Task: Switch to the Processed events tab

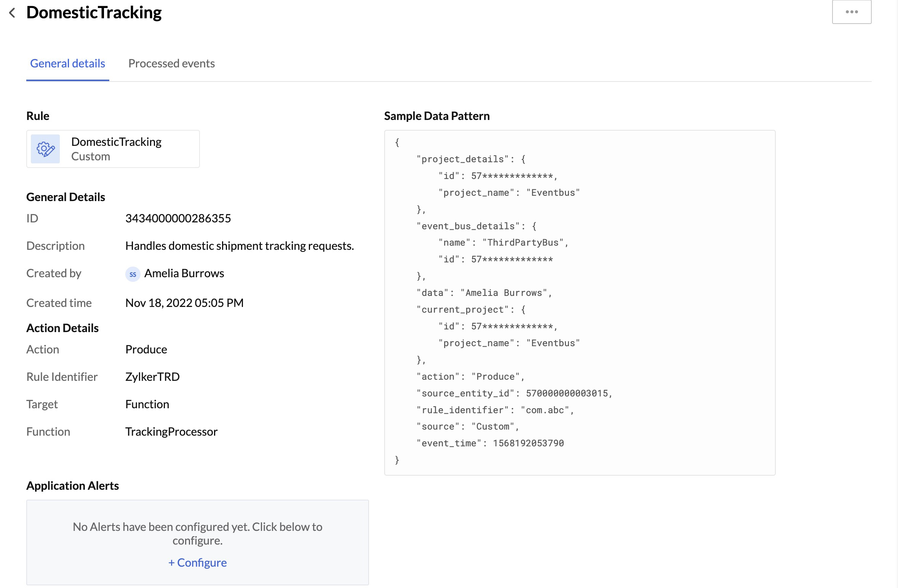Action: click(172, 64)
